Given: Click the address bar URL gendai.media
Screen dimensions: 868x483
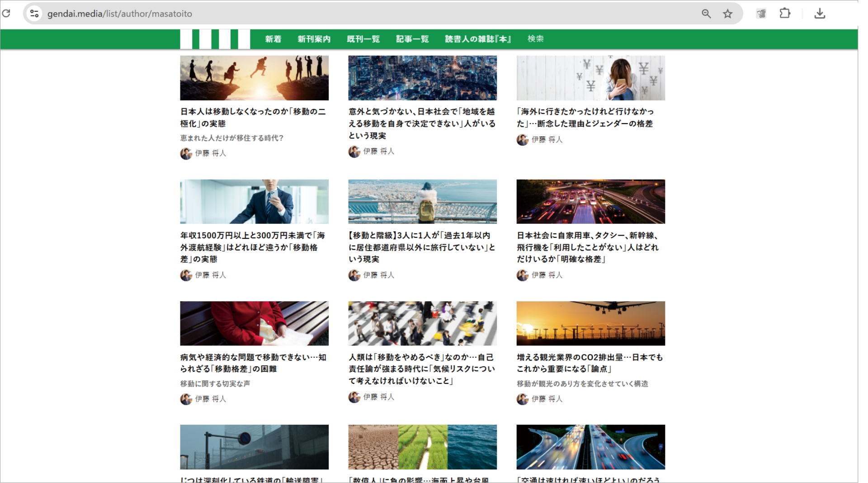Looking at the screenshot, I should click(x=120, y=14).
